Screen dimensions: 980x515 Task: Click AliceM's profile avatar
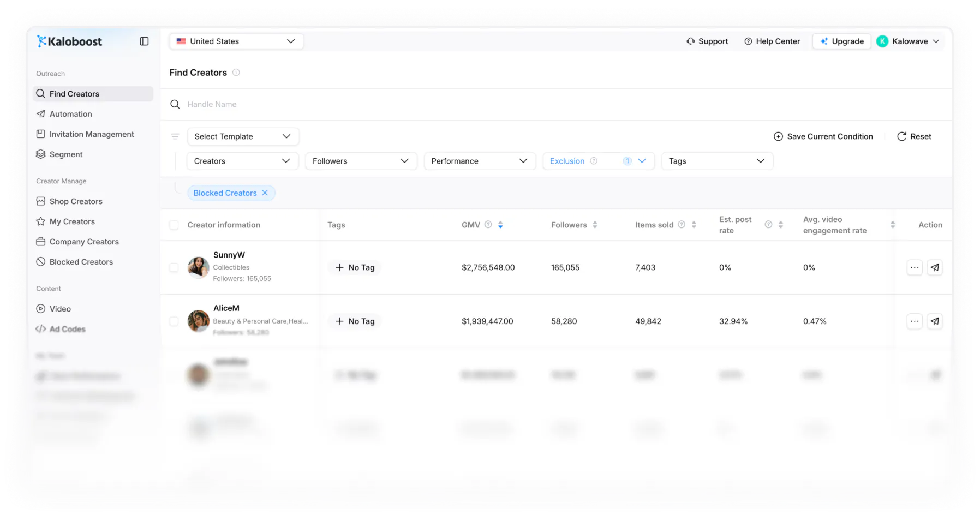click(199, 321)
